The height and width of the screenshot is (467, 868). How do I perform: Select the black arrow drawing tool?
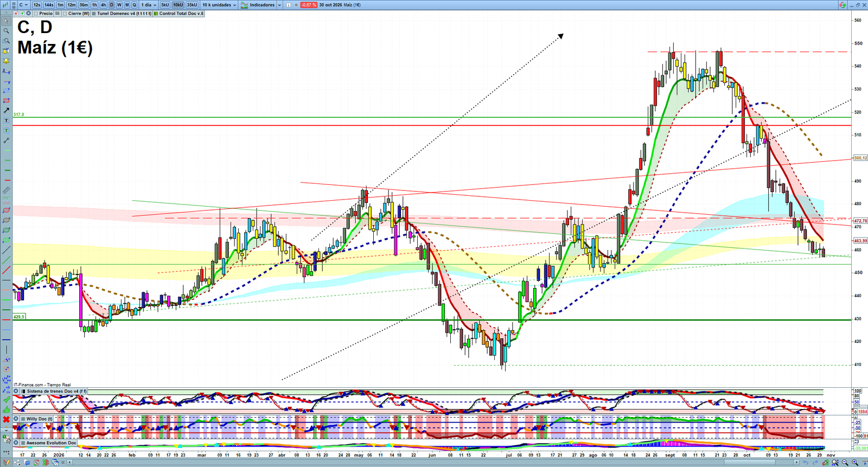7,111
